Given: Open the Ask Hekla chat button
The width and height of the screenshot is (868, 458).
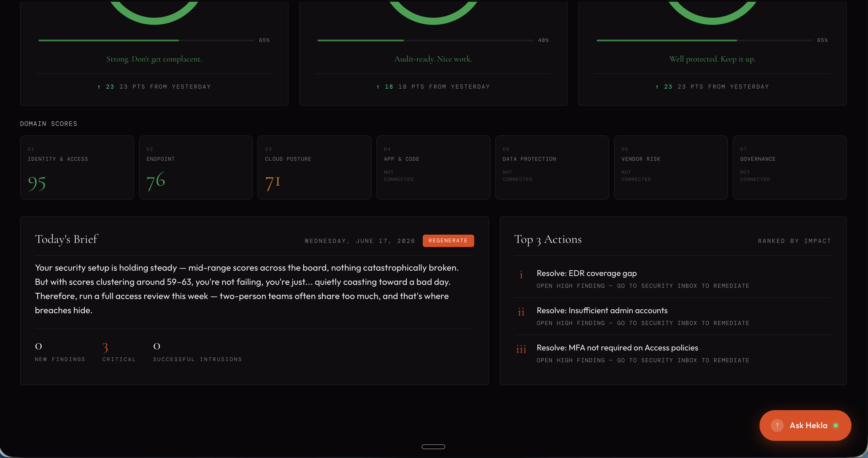Looking at the screenshot, I should point(805,425).
